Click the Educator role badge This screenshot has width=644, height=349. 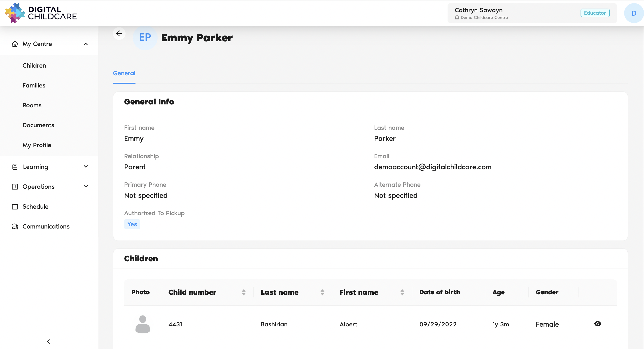coord(595,13)
